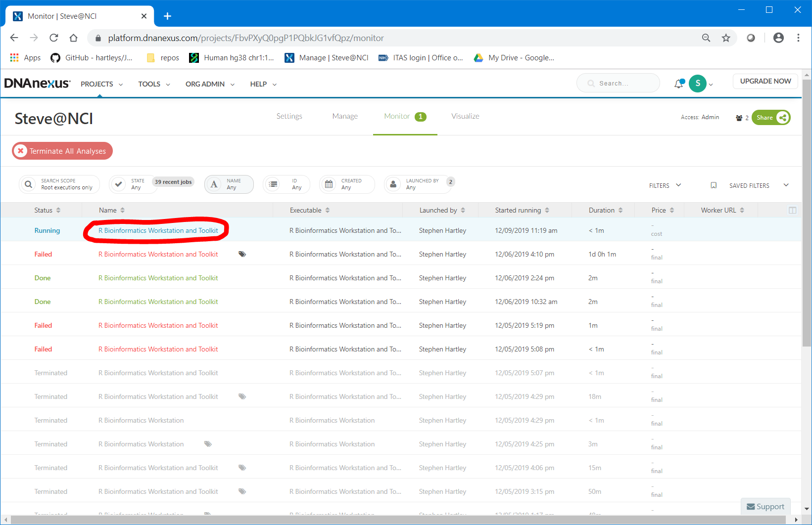
Task: Bookmark this page with the star icon
Action: click(x=725, y=38)
